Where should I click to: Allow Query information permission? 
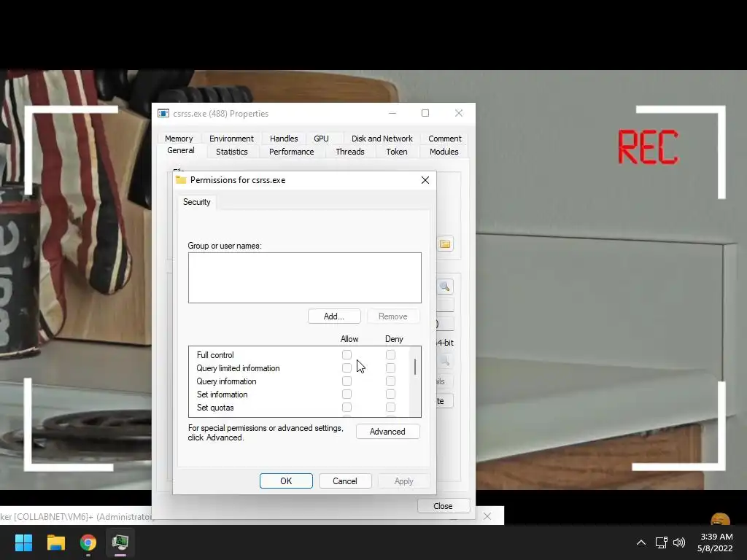tap(347, 381)
